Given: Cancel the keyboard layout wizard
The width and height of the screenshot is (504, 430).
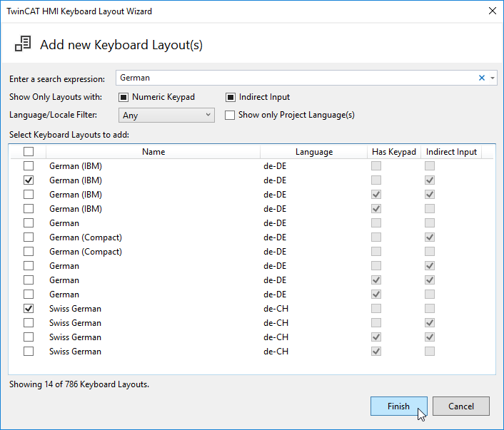Looking at the screenshot, I should pos(461,406).
